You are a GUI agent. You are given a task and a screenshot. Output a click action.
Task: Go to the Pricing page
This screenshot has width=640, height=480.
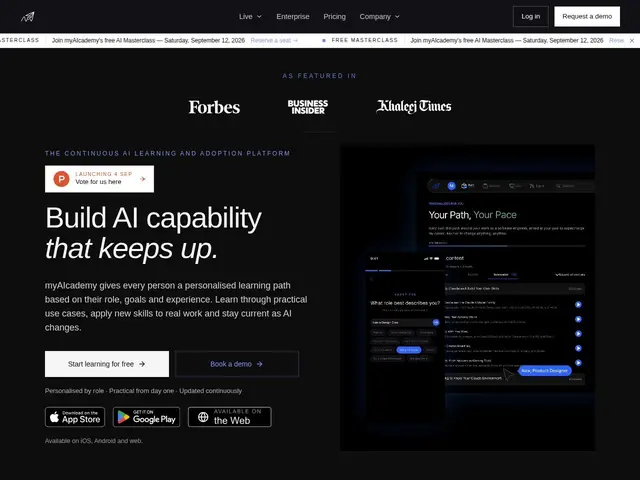334,17
